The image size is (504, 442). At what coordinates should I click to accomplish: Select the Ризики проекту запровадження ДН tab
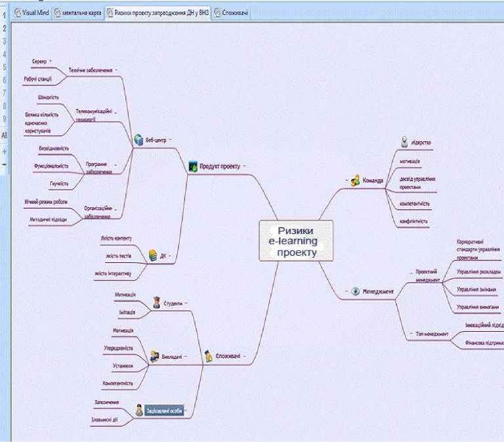click(157, 12)
